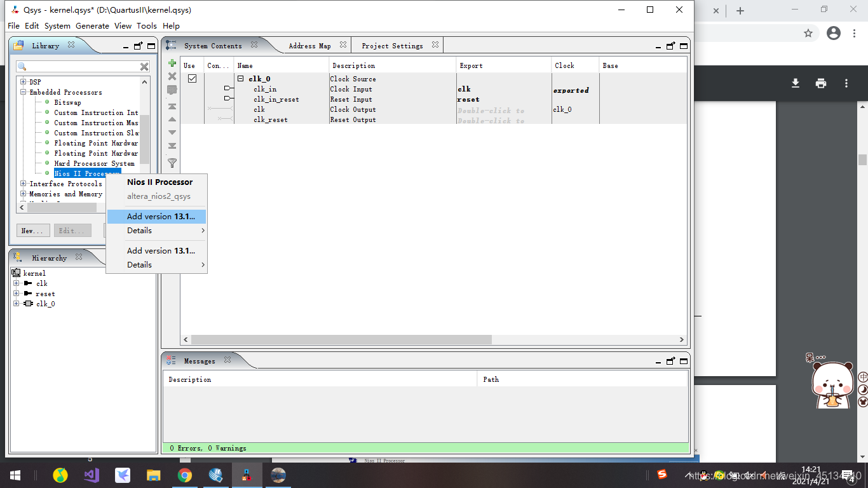868x488 pixels.
Task: Click the Edit parameters icon below Remove
Action: [x=172, y=90]
